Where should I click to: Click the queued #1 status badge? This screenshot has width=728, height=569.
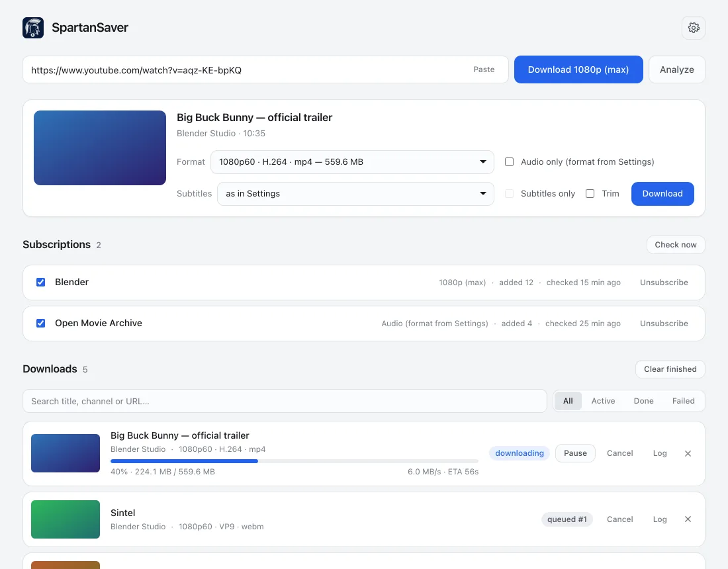[x=567, y=519]
